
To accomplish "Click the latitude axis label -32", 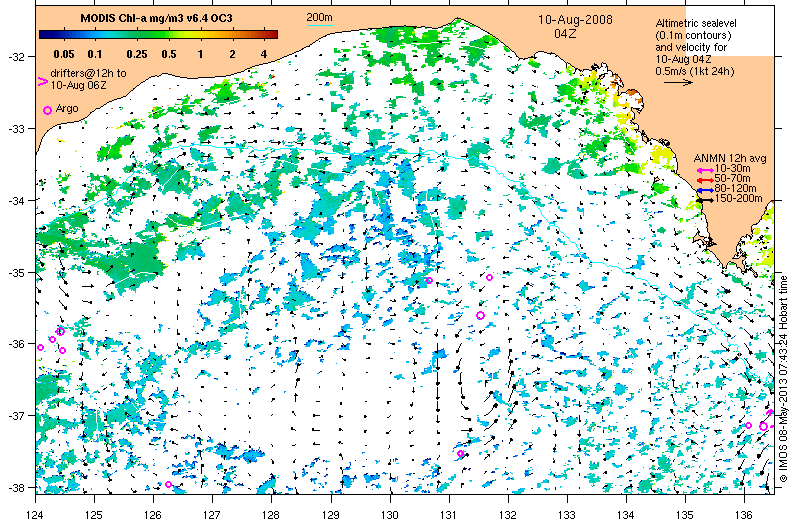I will [x=15, y=57].
